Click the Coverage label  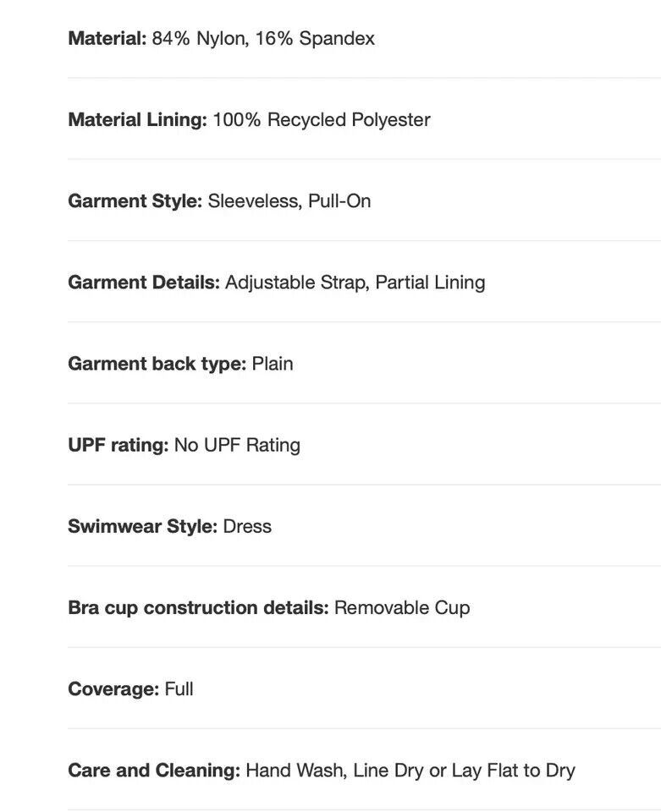click(x=113, y=689)
